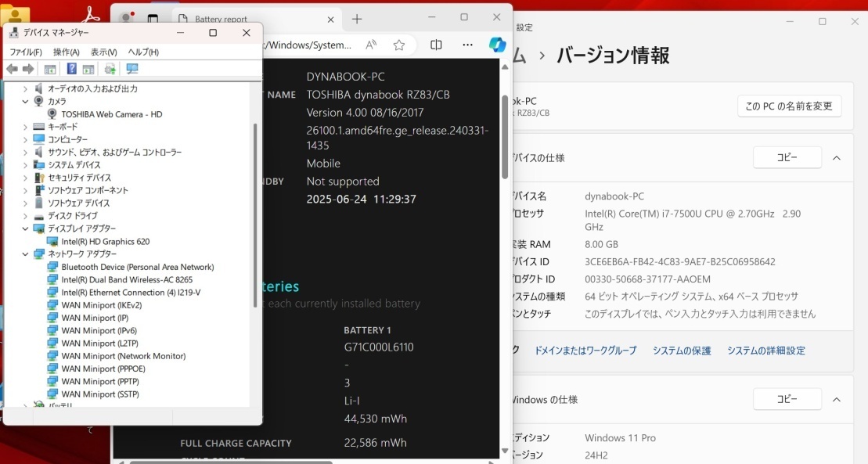868x464 pixels.
Task: Open システムの詳細設定 link
Action: [x=766, y=351]
